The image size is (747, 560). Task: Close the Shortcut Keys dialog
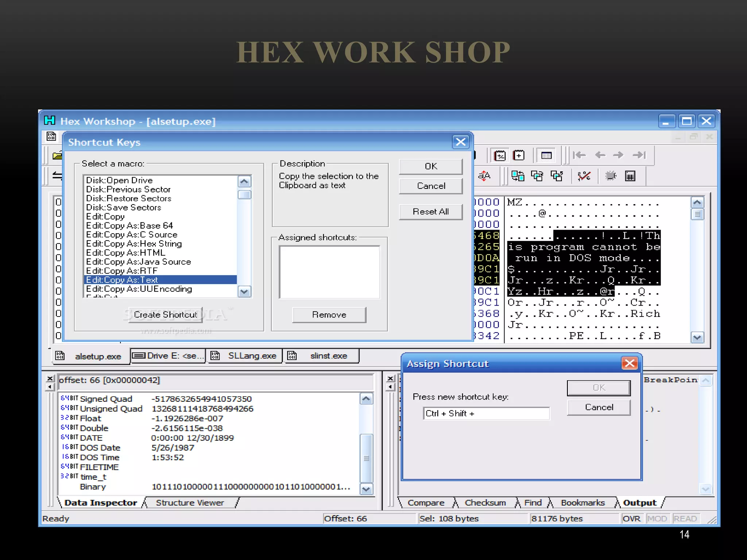tap(461, 142)
